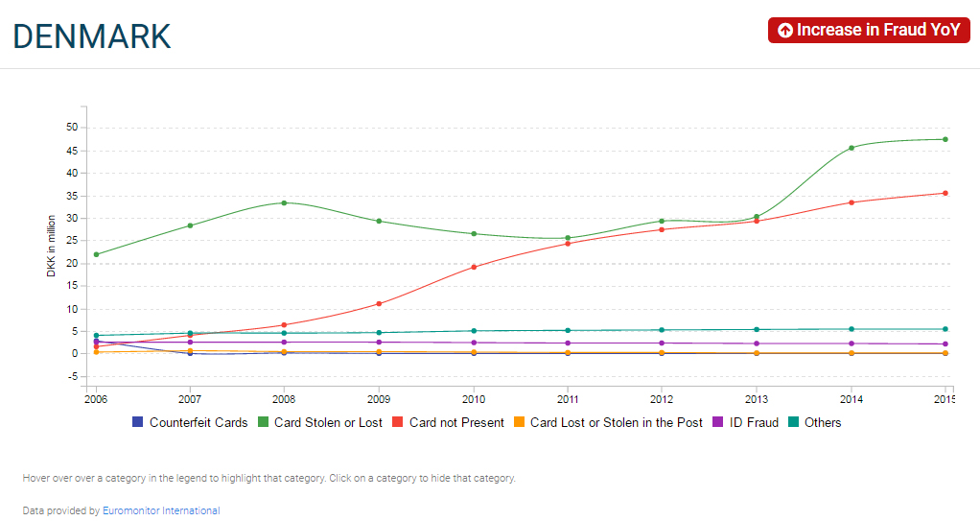Hide the Others series via legend label
Viewport: 980px width, 521px height.
pyautogui.click(x=823, y=423)
